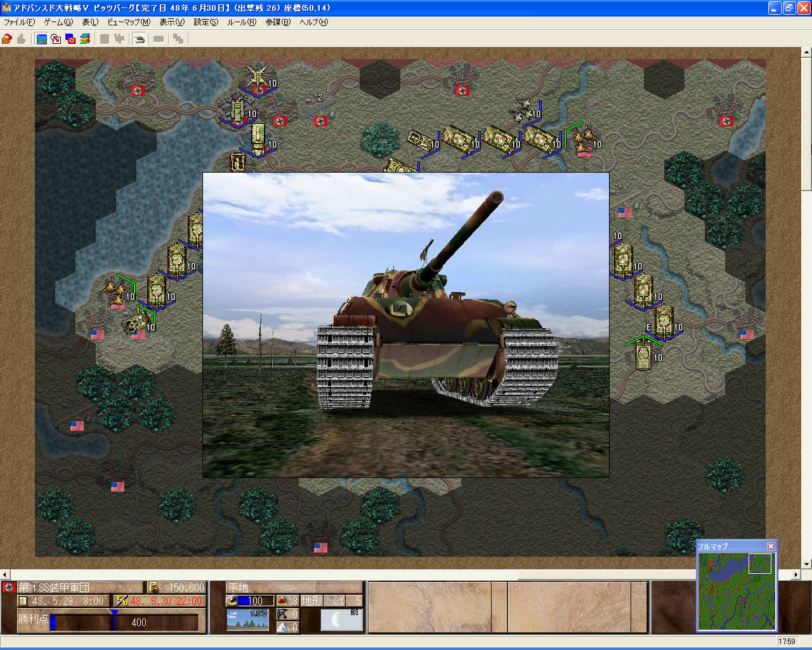Image resolution: width=812 pixels, height=650 pixels.
Task: Click the white viewport box in the minimap
Action: 760,564
